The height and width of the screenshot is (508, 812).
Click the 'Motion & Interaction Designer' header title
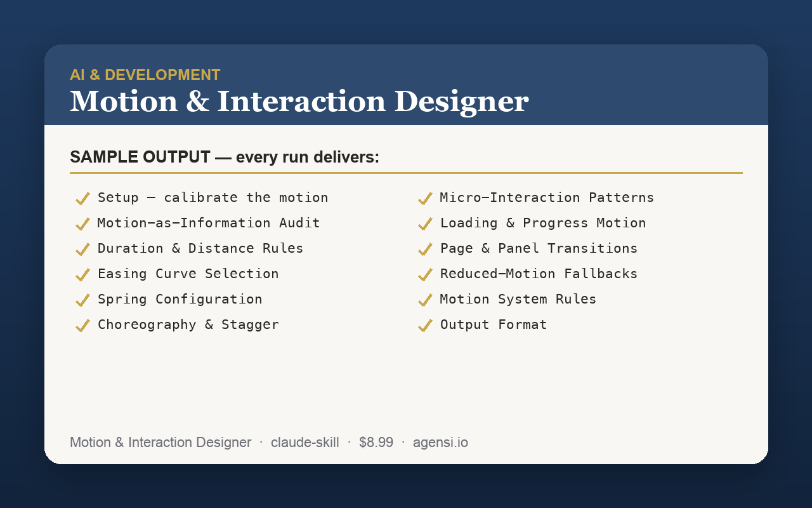coord(299,102)
